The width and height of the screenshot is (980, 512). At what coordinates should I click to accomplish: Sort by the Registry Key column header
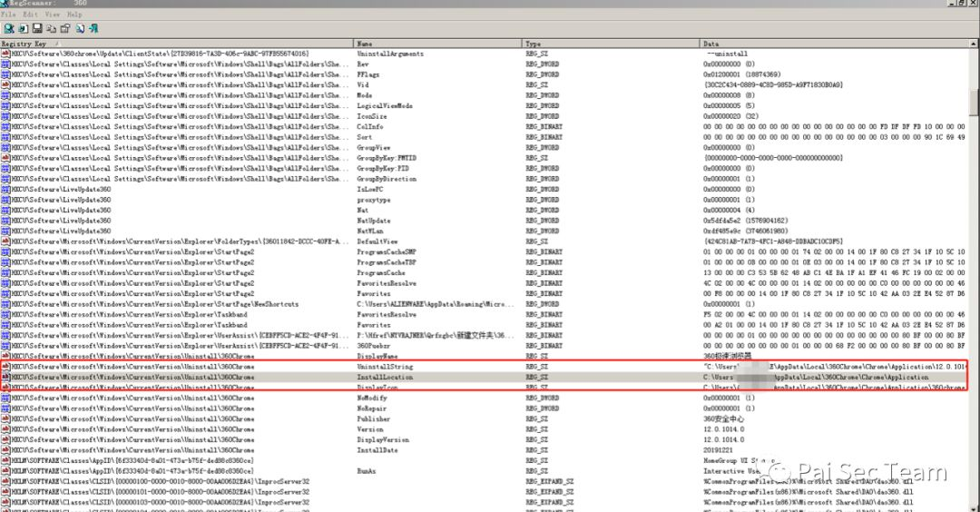pyautogui.click(x=177, y=44)
